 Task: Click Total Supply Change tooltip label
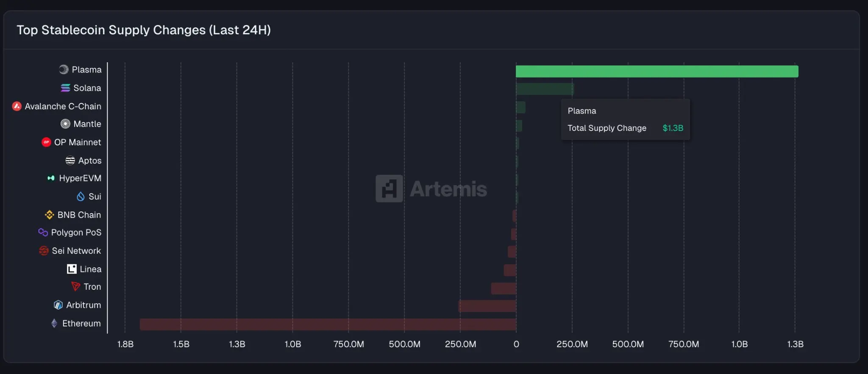point(607,128)
